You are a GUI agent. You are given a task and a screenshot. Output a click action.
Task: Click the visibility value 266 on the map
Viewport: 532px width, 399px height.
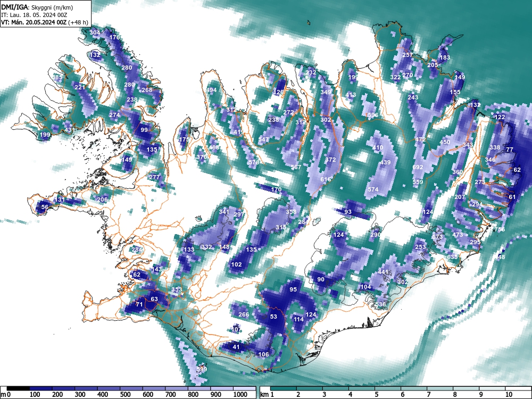244,314
